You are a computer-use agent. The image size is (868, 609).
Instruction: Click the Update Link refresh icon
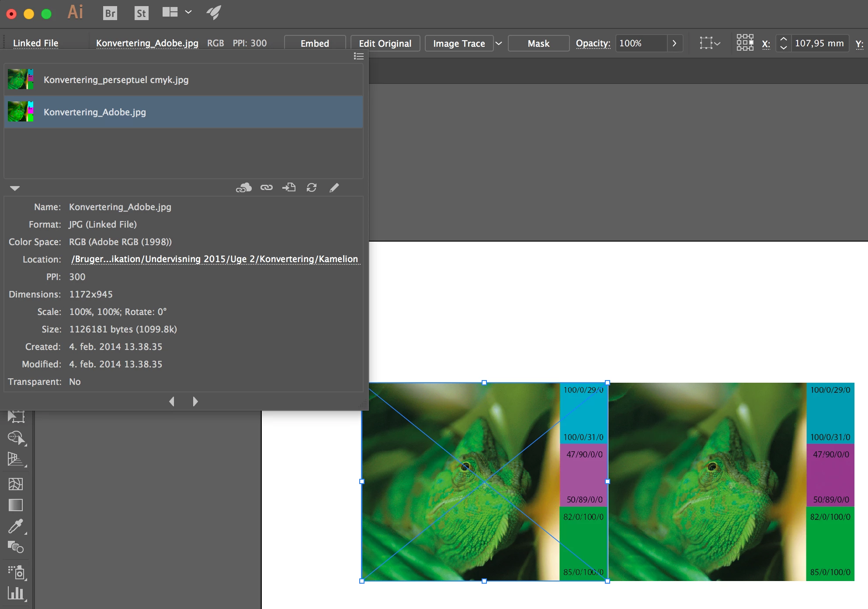[x=311, y=187]
